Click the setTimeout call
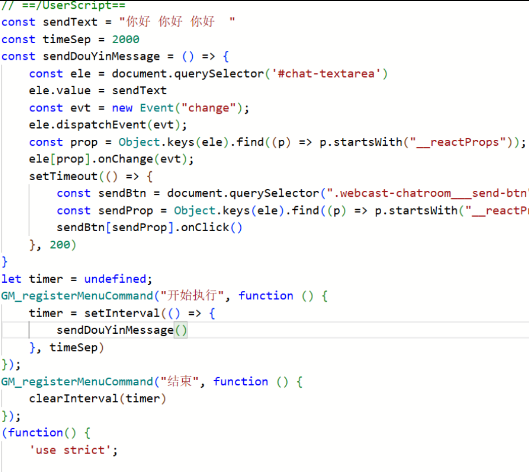This screenshot has height=472, width=529. pos(63,176)
